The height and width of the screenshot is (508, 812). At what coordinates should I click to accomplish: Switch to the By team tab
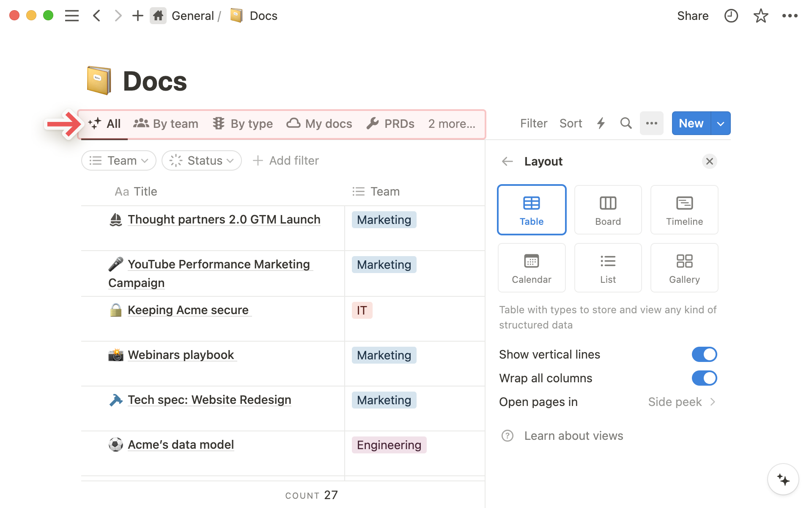tap(166, 124)
